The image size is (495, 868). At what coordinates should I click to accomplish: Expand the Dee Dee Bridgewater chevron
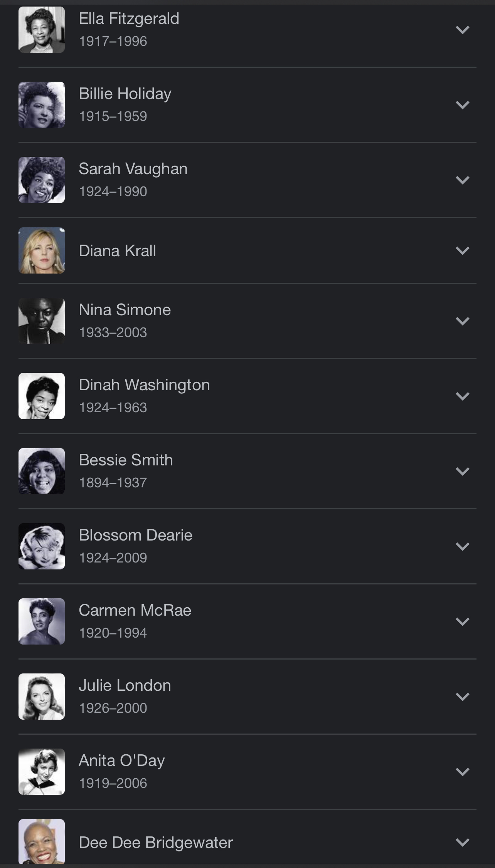[x=462, y=842]
